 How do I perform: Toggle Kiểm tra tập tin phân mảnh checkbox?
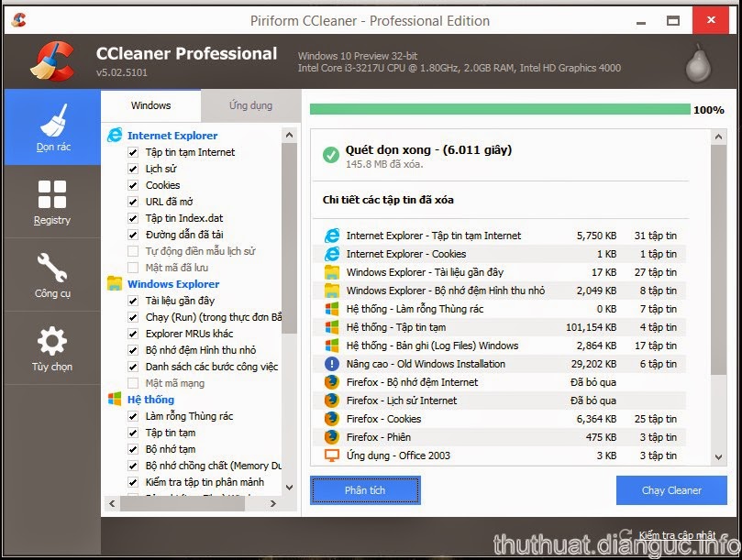click(x=133, y=482)
